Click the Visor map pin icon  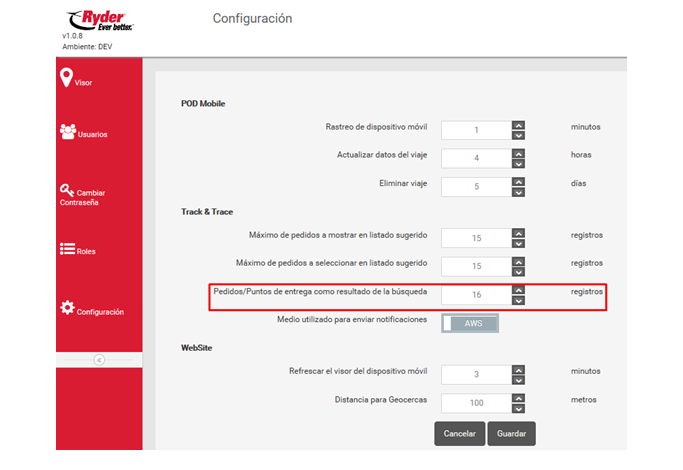[67, 77]
